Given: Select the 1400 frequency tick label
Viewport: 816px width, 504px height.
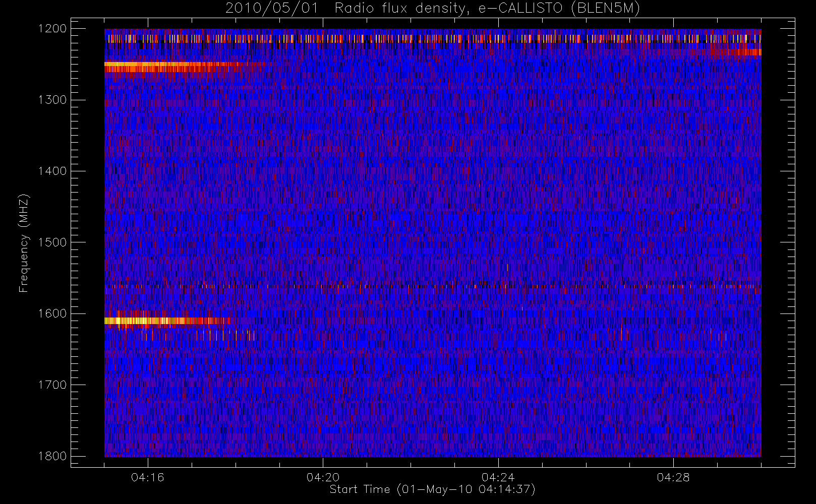Looking at the screenshot, I should (52, 171).
